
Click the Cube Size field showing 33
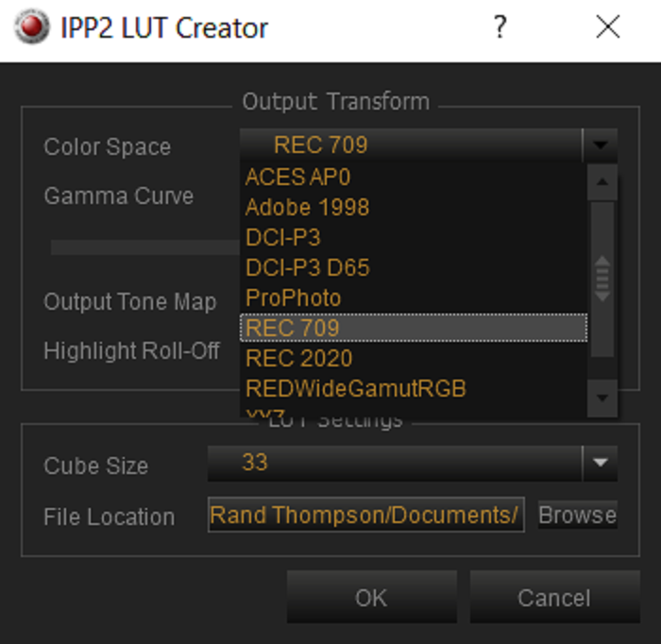point(395,464)
